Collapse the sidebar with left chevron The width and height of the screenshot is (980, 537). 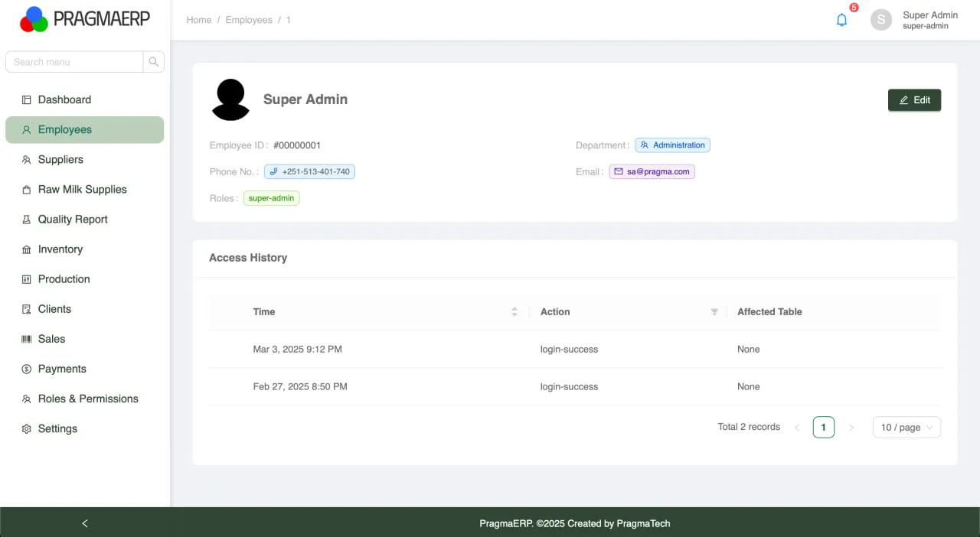[85, 523]
